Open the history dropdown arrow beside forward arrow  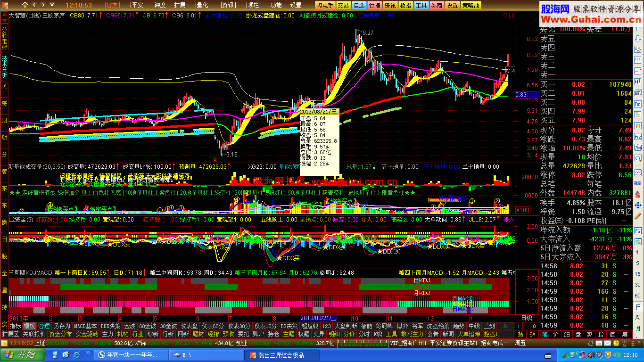(x=52, y=5)
